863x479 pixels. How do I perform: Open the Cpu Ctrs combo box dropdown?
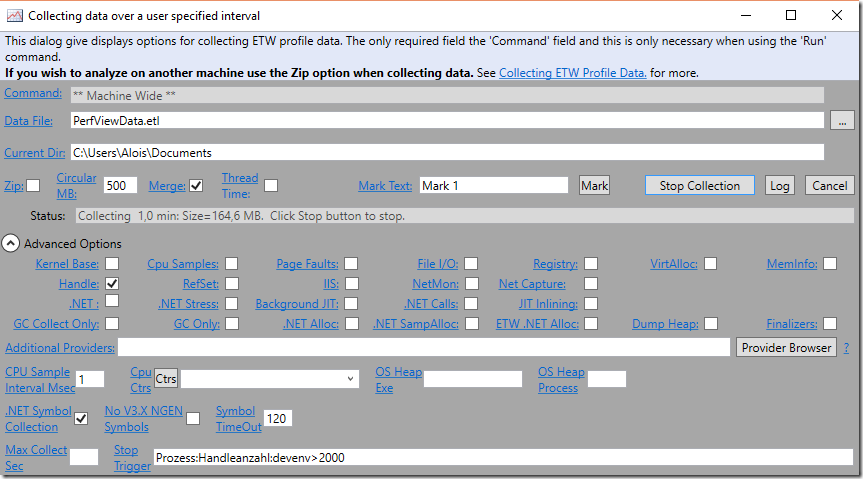[350, 379]
